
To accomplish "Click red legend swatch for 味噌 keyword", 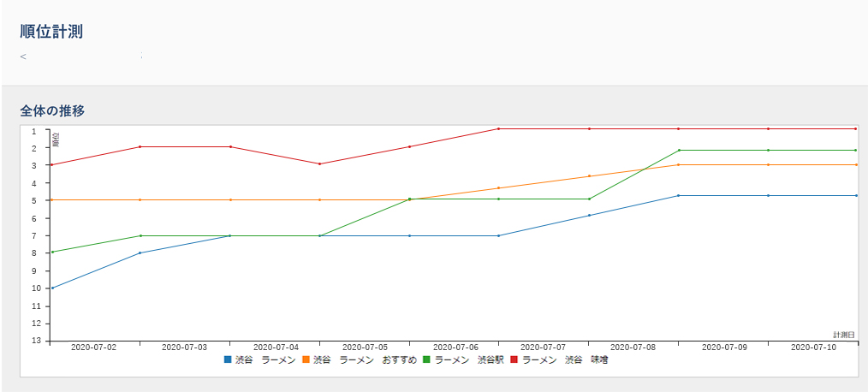I will pyautogui.click(x=514, y=360).
